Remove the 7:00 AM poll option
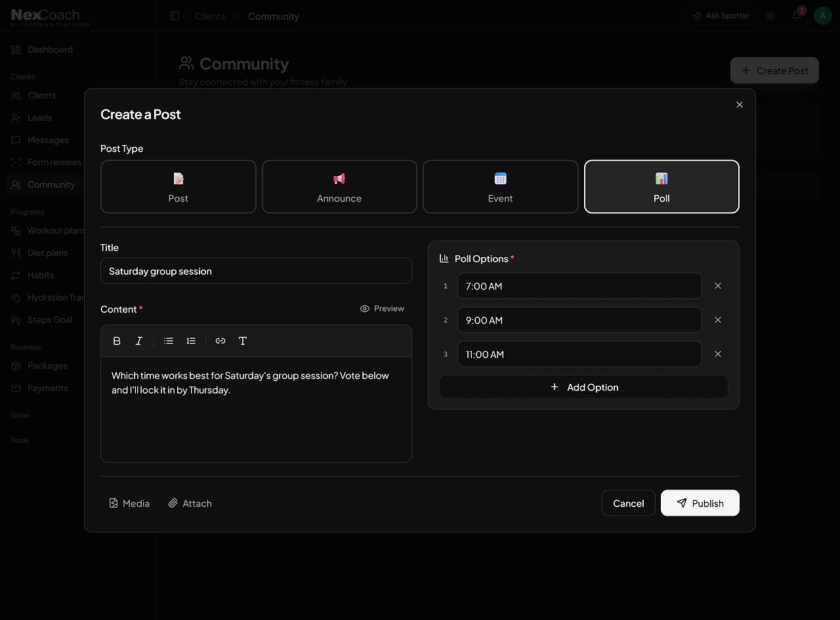 [x=718, y=286]
